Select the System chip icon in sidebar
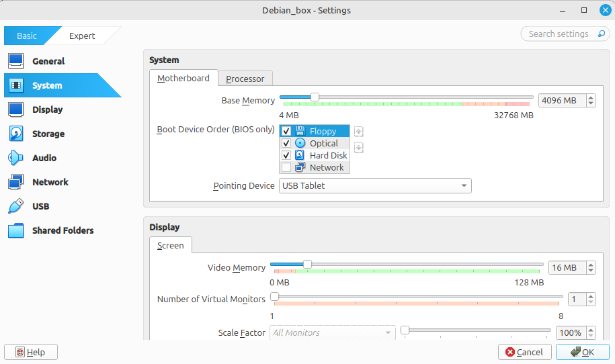The height and width of the screenshot is (364, 615). pos(15,85)
